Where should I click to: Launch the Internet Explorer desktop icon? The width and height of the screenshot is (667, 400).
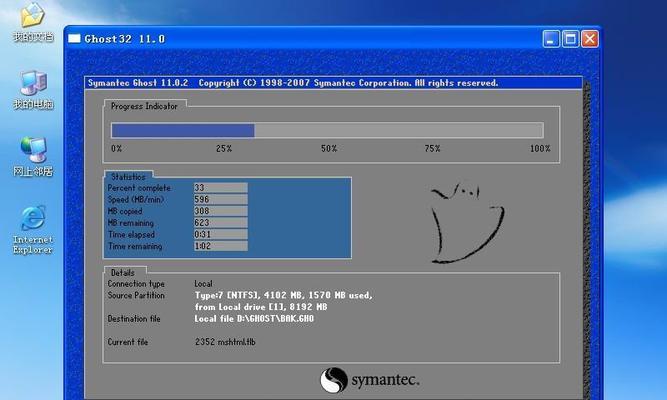pyautogui.click(x=33, y=230)
